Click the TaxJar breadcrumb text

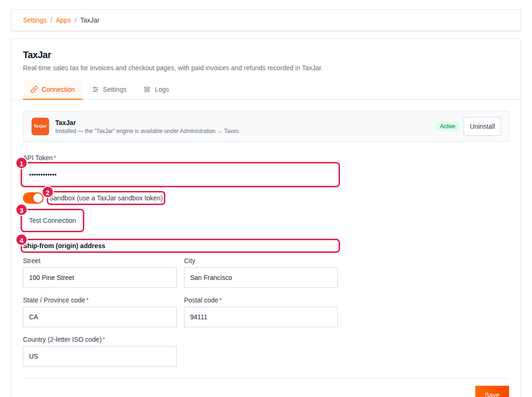tap(90, 20)
